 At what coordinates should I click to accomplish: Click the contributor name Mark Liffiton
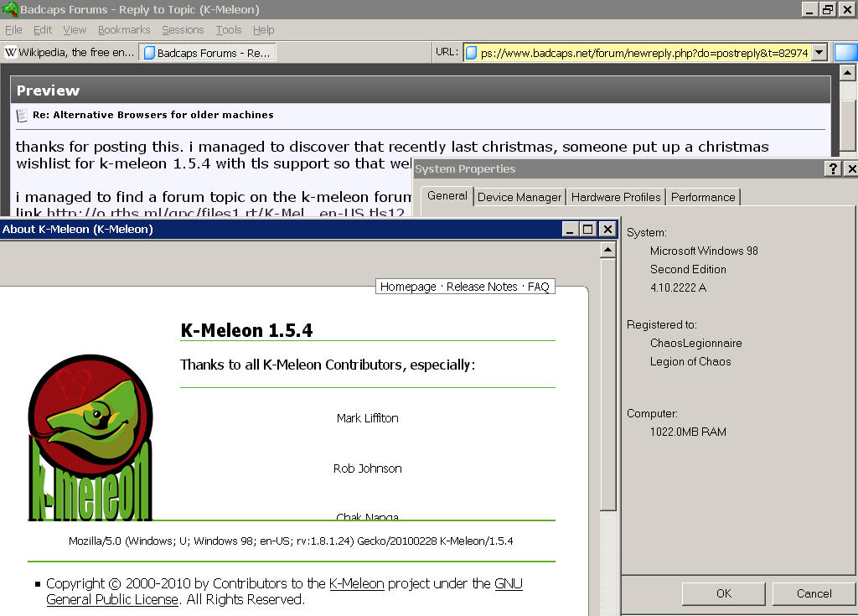367,418
